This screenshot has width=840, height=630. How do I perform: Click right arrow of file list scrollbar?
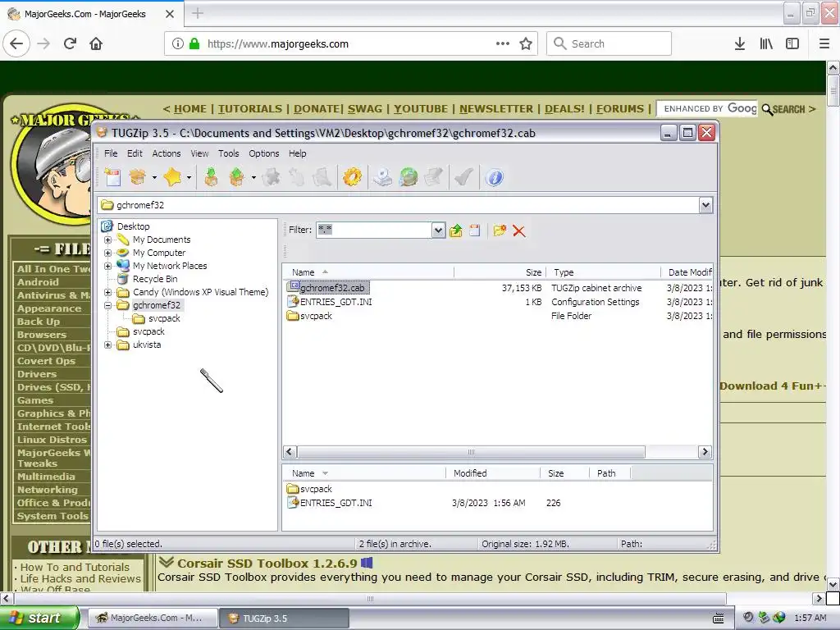705,452
